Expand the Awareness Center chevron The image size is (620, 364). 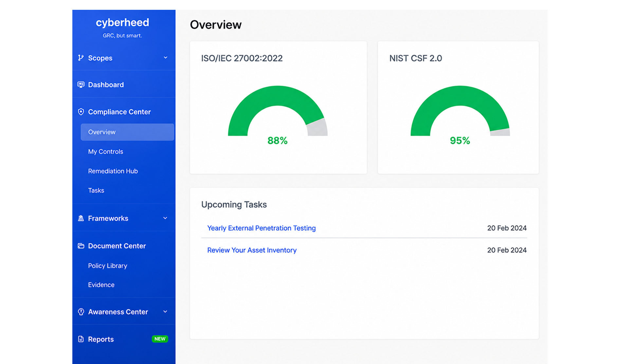coord(165,312)
